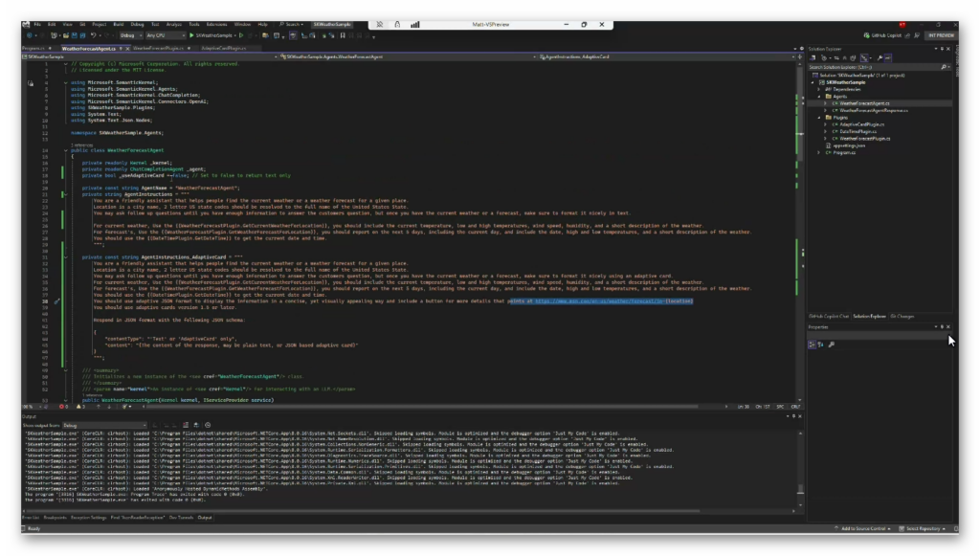Click Solution Explorer collapse all icon
Screen dimensions: 980x556
[844, 57]
